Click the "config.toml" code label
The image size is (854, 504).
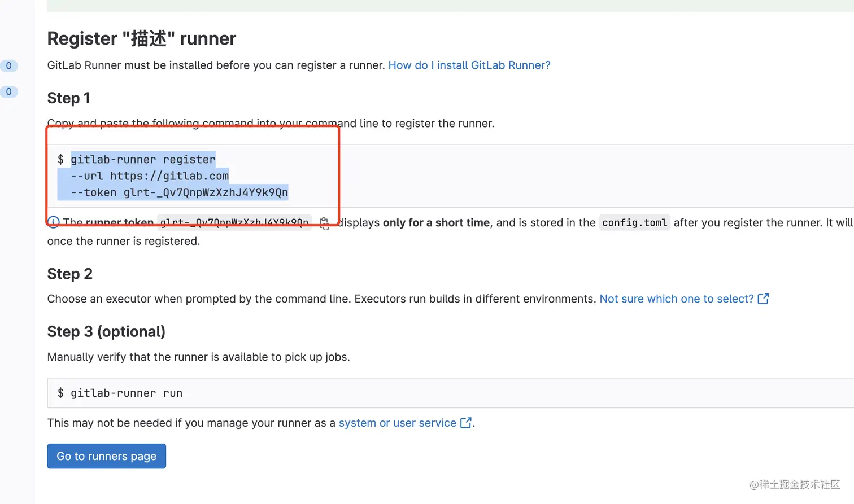pyautogui.click(x=634, y=222)
